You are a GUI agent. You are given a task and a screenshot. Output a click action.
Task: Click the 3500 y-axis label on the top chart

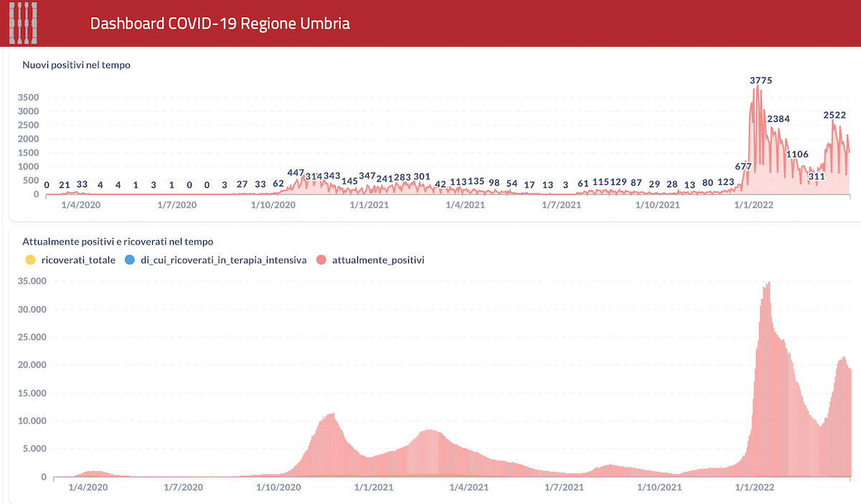tap(29, 98)
